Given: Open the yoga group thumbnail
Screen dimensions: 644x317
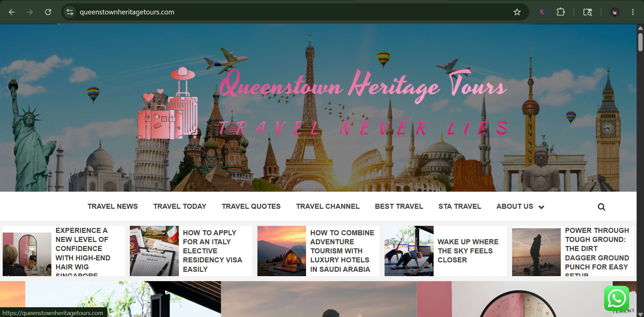Looking at the screenshot, I should pyautogui.click(x=409, y=251).
